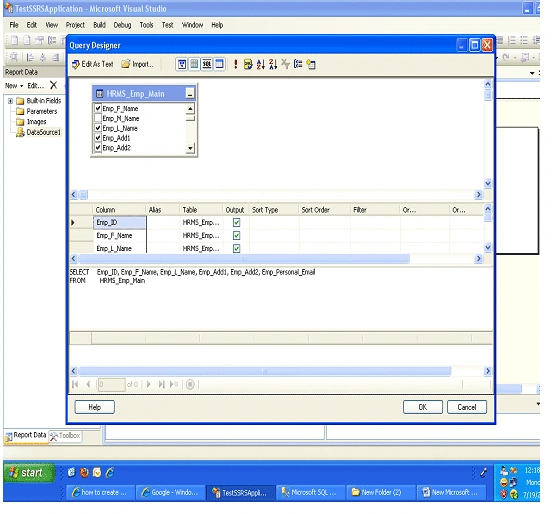The width and height of the screenshot is (559, 514).
Task: Click grid pane scroll right arrow
Action: (478, 258)
